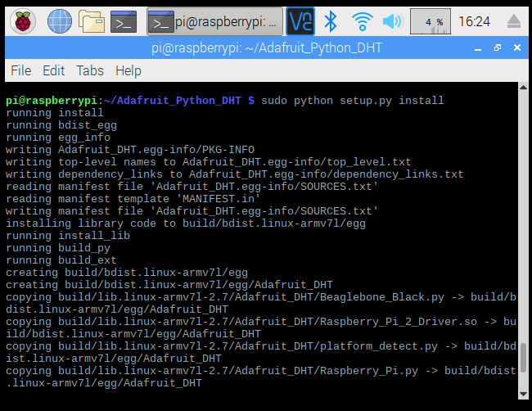Click the CPU usage monitor showing 4 %
Screen dimensions: 532x411
coord(431,22)
